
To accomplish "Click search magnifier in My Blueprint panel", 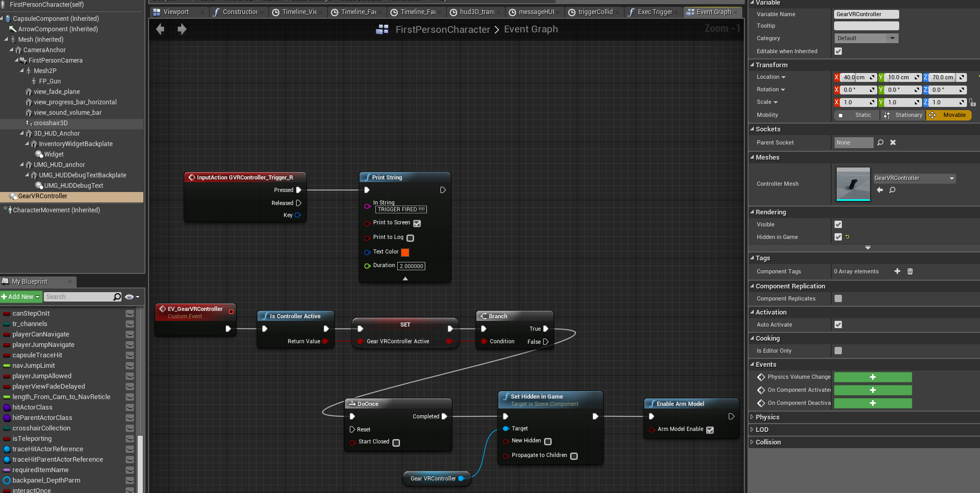I will pyautogui.click(x=117, y=297).
